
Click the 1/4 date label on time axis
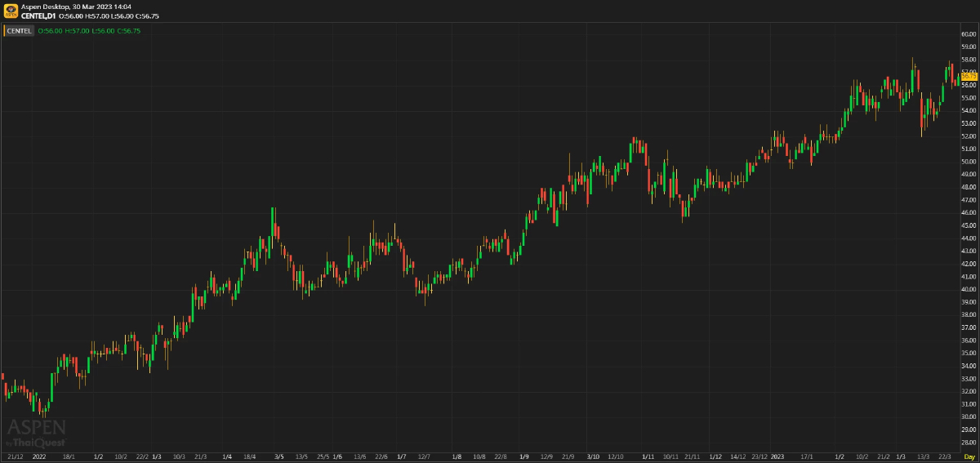coord(227,456)
